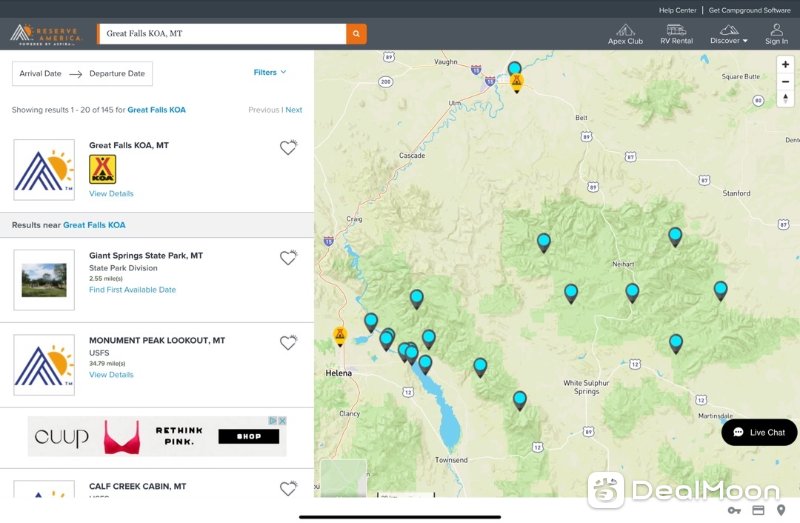
Task: Reset map compass bearing
Action: [785, 98]
